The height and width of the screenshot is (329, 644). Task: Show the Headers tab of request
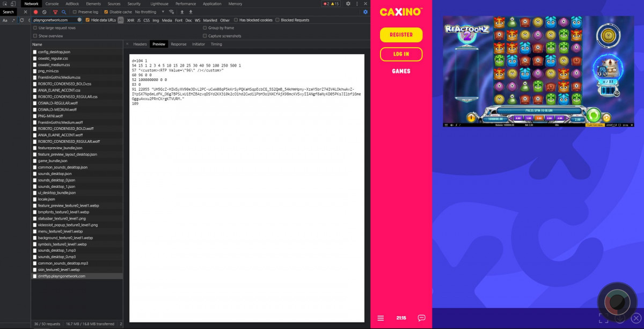[x=140, y=44]
